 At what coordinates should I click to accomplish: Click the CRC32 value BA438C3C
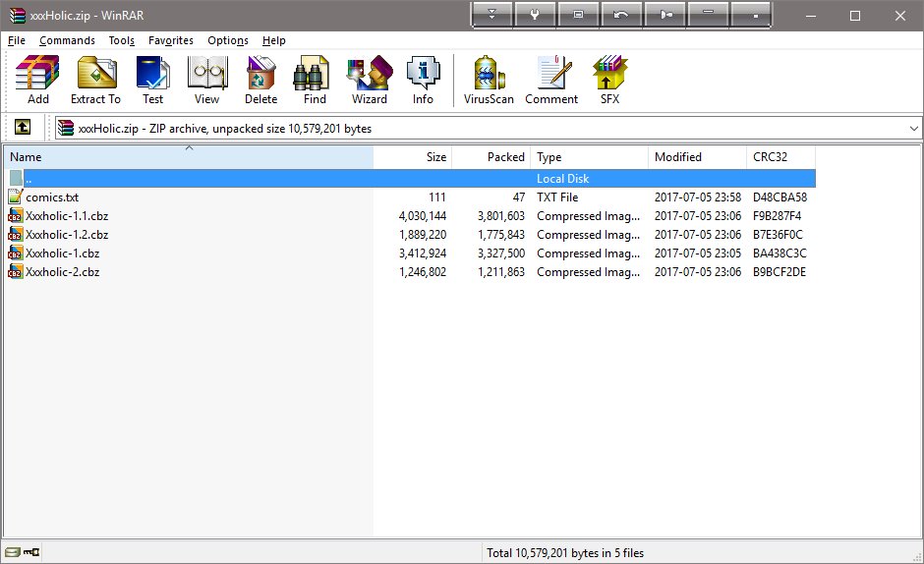780,254
